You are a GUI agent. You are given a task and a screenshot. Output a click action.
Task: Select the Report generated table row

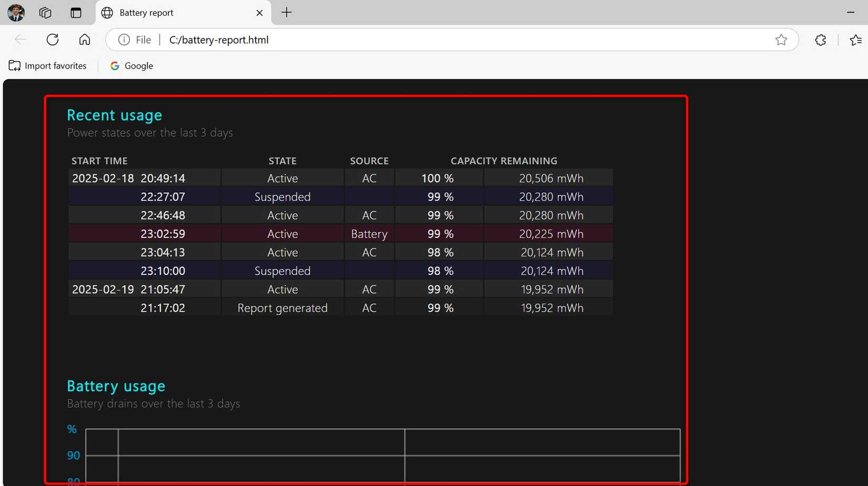pyautogui.click(x=340, y=308)
